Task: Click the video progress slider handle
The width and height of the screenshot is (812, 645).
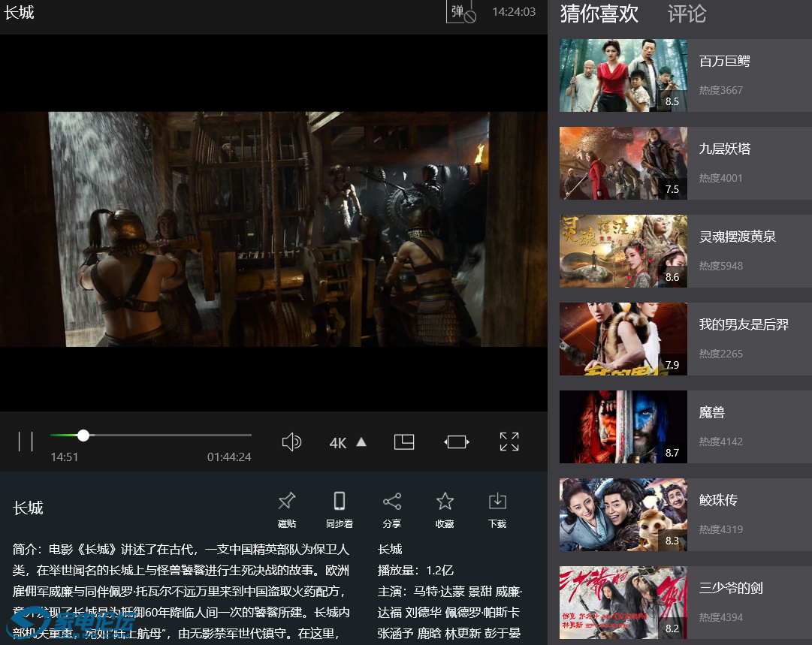Action: click(x=83, y=436)
